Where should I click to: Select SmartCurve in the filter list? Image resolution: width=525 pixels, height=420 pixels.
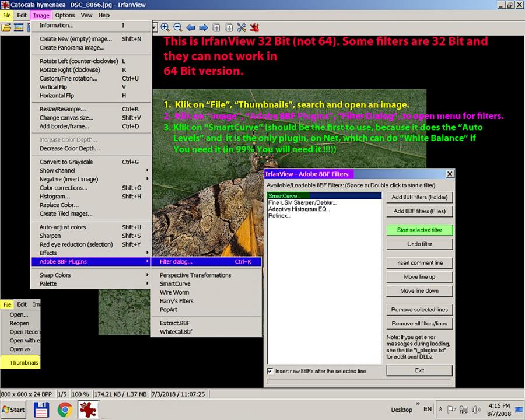324,196
